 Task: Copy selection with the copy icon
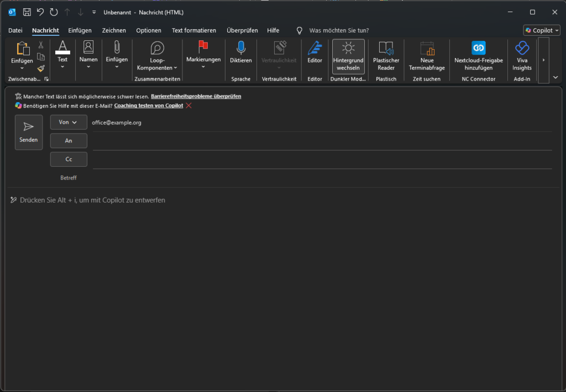pos(41,57)
